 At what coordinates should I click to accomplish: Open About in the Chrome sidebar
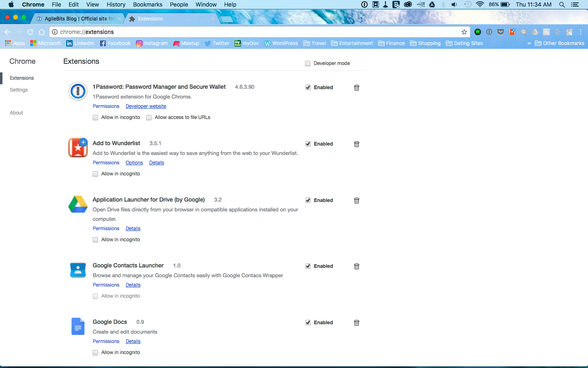coord(16,113)
